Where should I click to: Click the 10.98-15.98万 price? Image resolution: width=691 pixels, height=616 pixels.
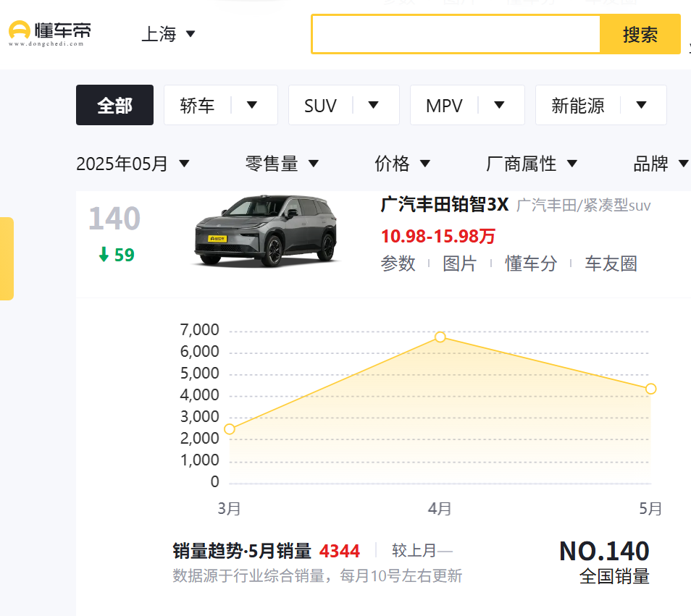438,237
